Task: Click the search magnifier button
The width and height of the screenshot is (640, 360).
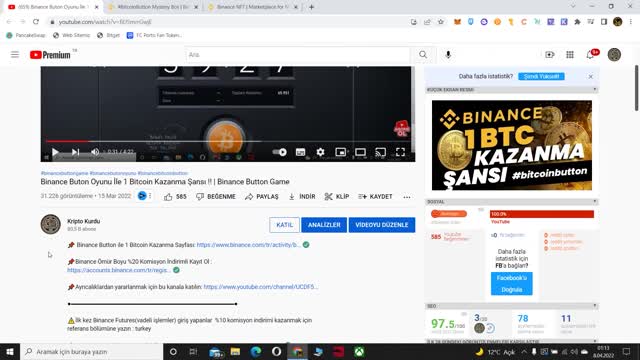Action: tap(423, 54)
